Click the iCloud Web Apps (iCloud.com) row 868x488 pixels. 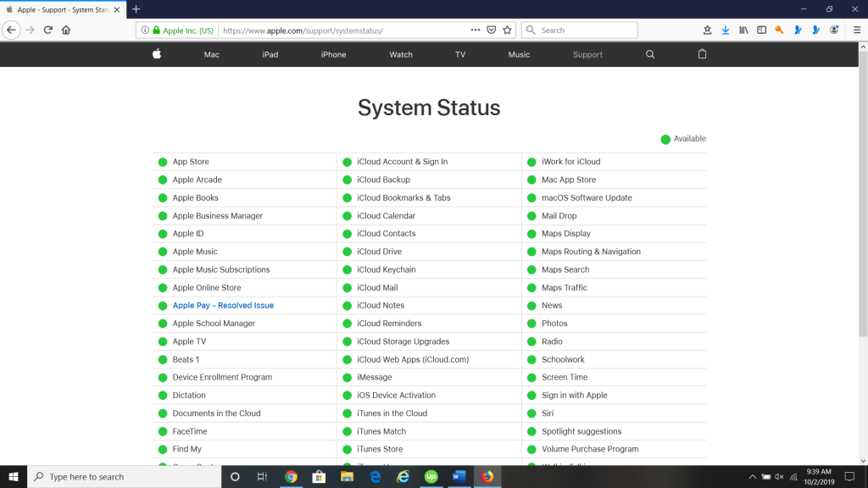(x=429, y=359)
